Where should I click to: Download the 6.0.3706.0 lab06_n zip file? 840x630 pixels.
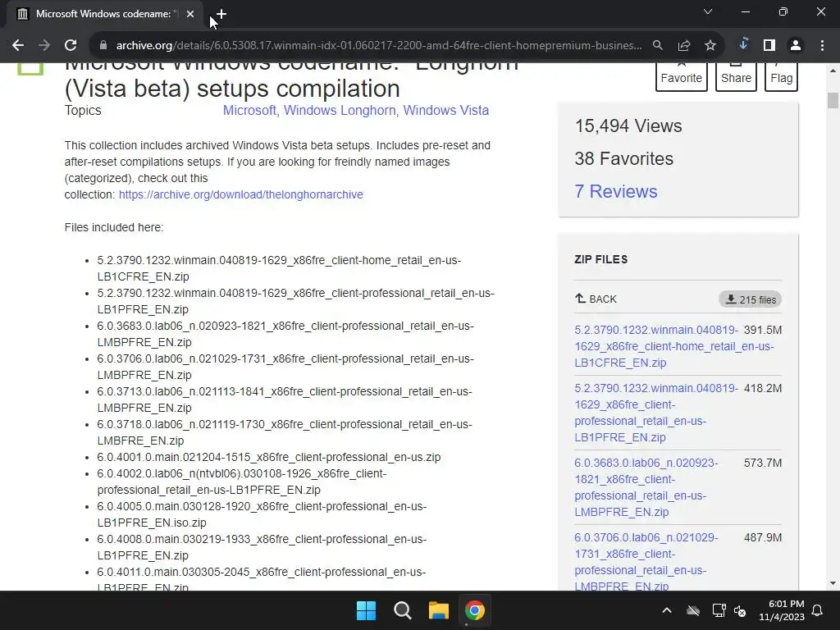pos(646,561)
